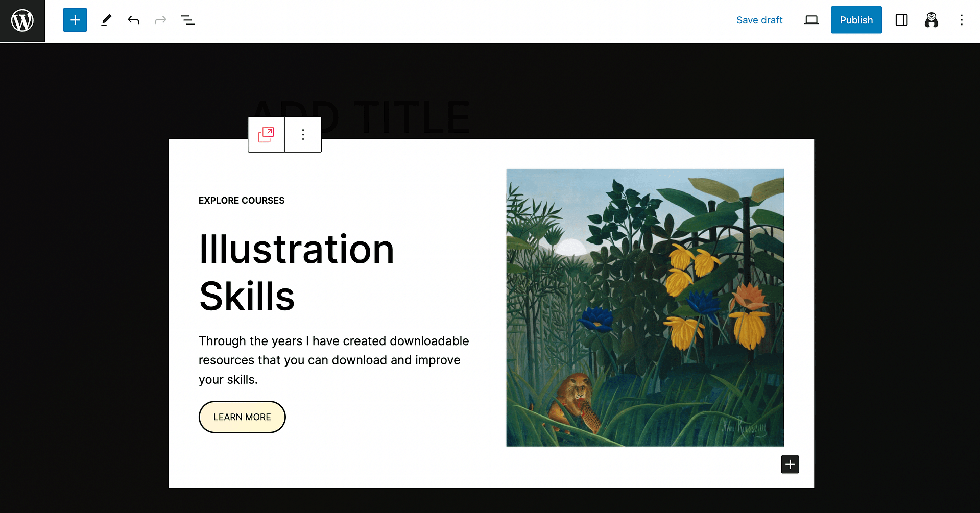Redo the last change
The image size is (980, 513).
tap(160, 20)
